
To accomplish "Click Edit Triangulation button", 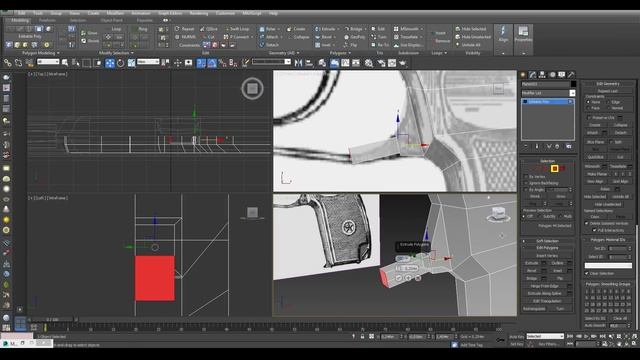I will [x=547, y=301].
